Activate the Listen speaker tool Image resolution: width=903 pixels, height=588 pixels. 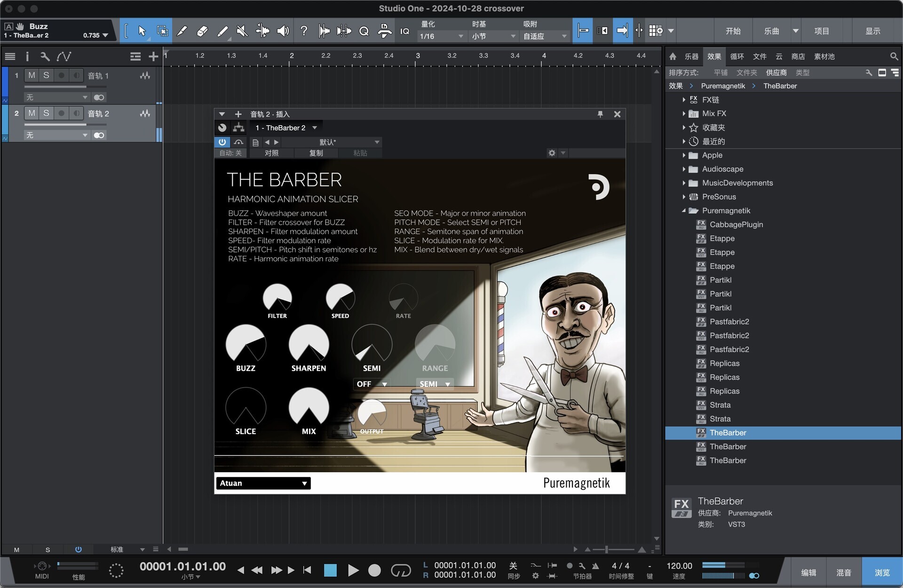(x=283, y=31)
